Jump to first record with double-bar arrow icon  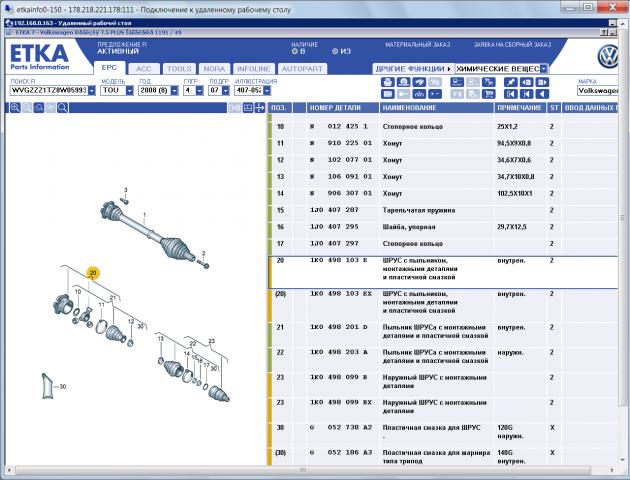(x=511, y=94)
